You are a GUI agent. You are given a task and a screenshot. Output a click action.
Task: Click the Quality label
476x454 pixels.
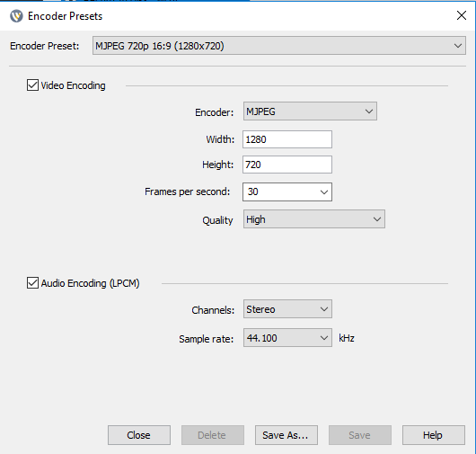point(217,220)
